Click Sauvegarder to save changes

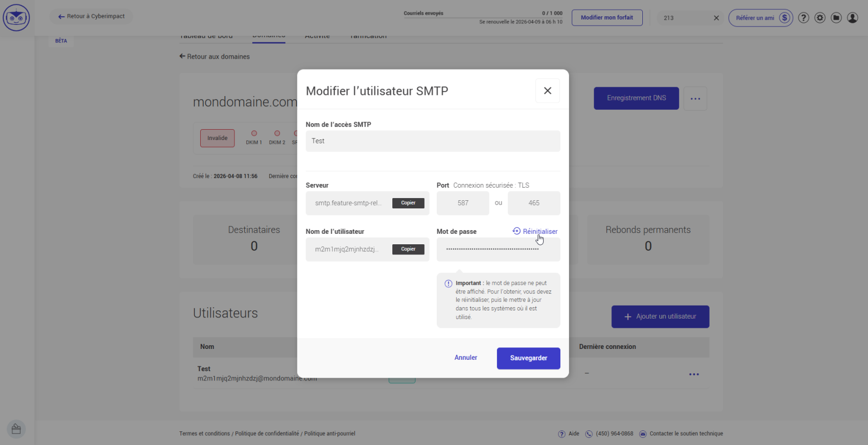point(528,358)
